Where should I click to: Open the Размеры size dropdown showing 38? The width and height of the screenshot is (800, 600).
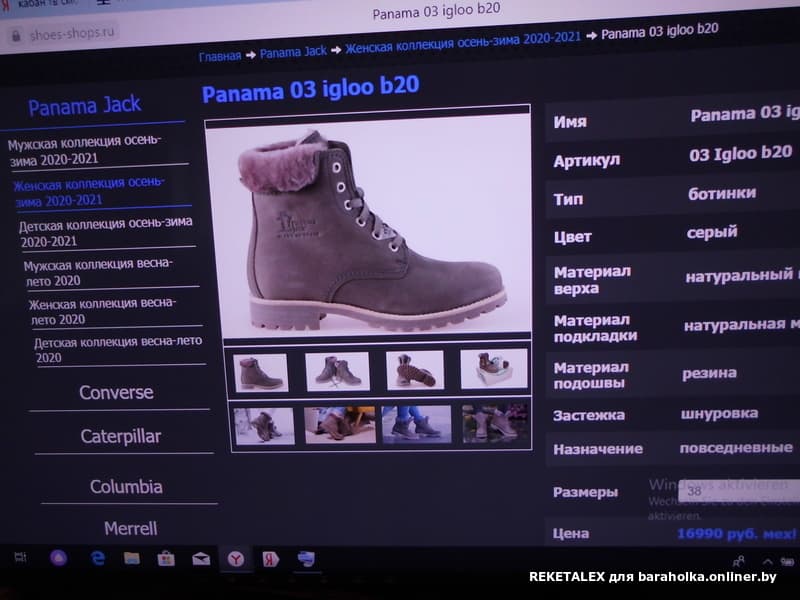click(739, 491)
